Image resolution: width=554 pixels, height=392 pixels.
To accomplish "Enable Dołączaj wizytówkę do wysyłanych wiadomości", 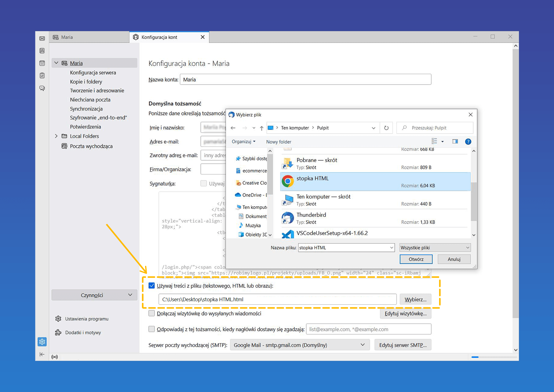I will (x=151, y=313).
